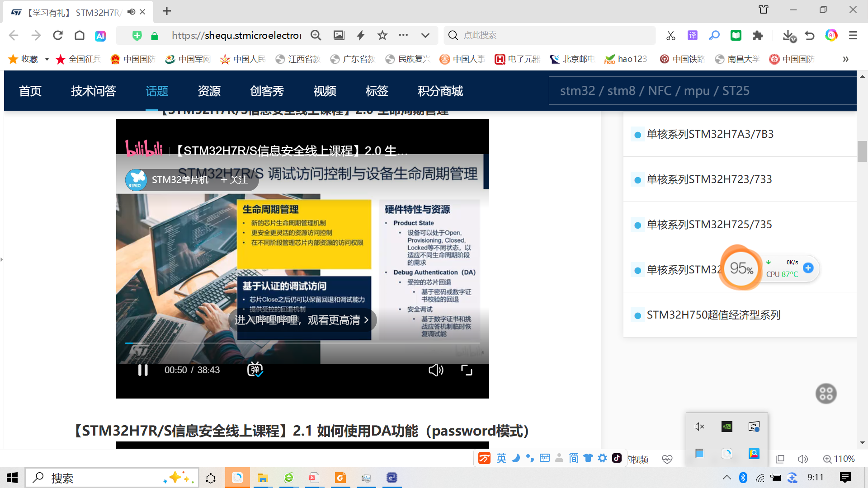Switch to the 创客秀 navigation tab
The width and height of the screenshot is (868, 488).
(x=267, y=91)
